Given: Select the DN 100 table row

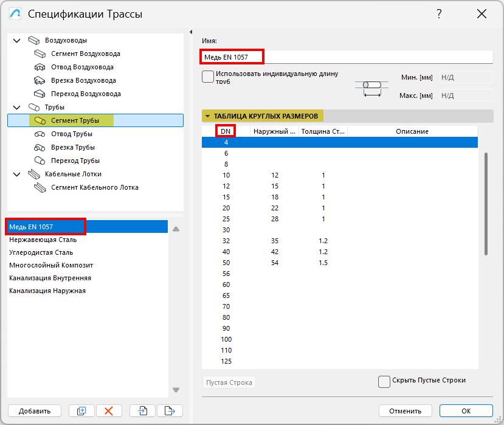Looking at the screenshot, I should coord(340,339).
